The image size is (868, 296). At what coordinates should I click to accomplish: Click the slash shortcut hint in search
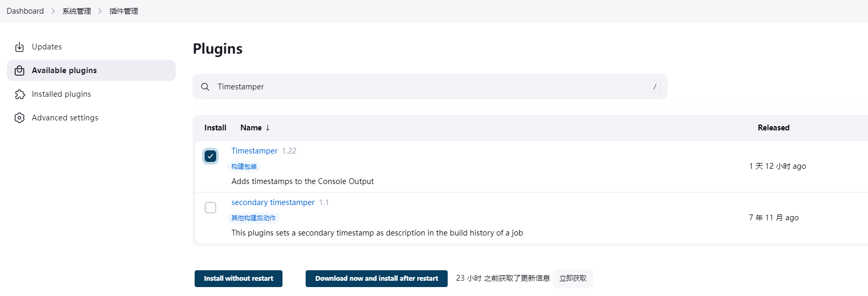click(655, 87)
